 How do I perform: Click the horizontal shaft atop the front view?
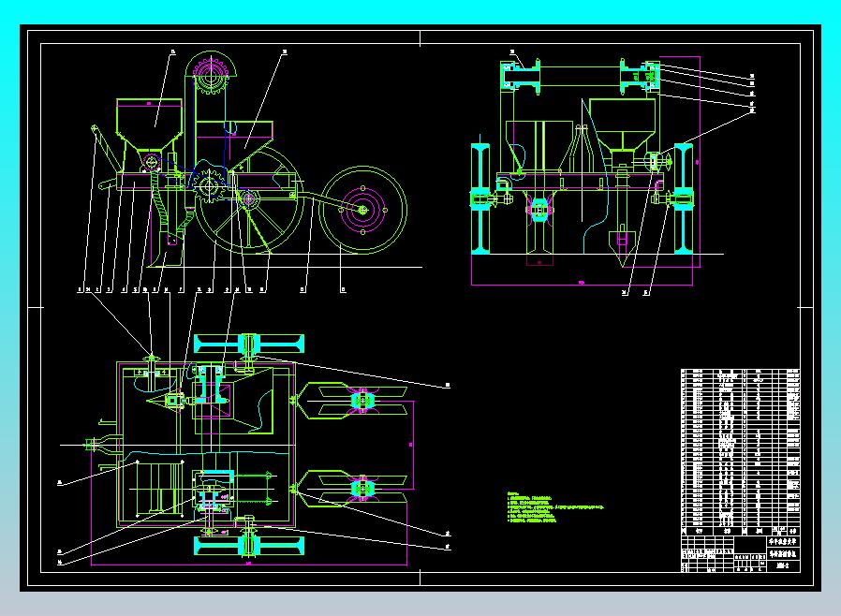[580, 76]
